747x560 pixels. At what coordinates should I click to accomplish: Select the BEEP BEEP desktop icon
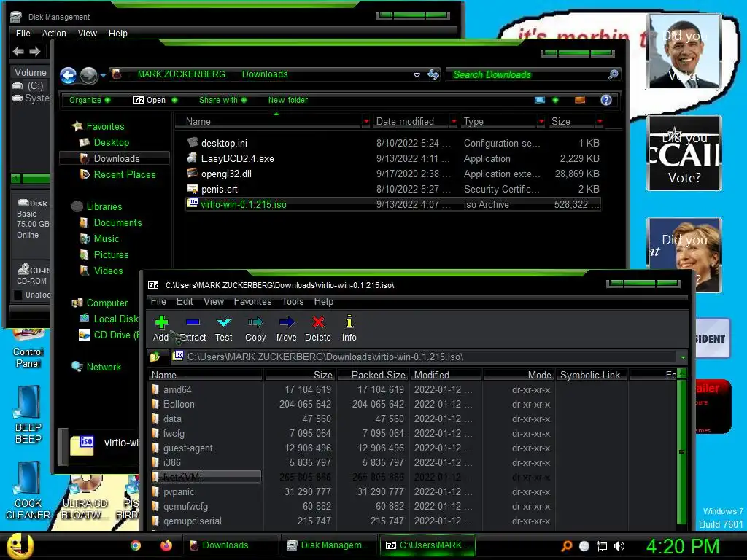click(x=28, y=414)
